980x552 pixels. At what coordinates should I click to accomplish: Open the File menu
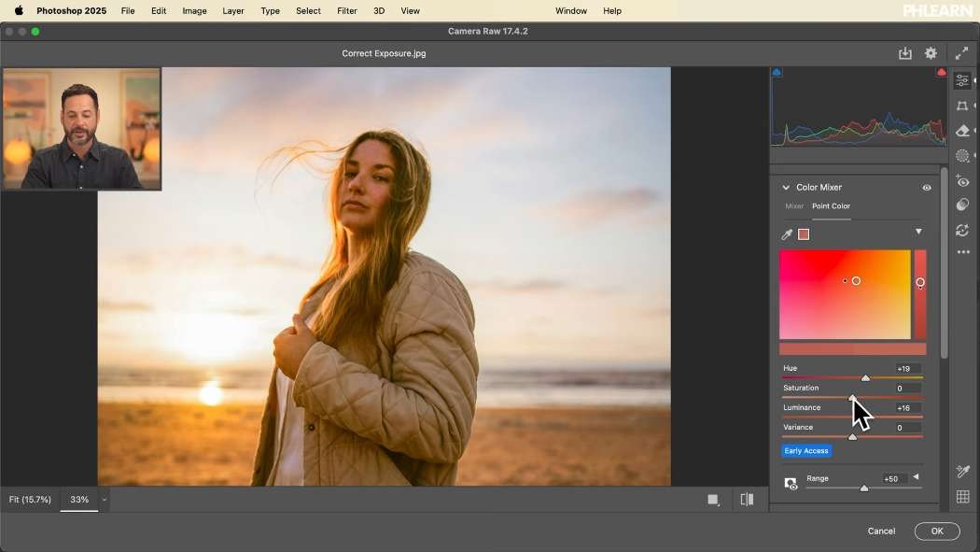coord(128,10)
